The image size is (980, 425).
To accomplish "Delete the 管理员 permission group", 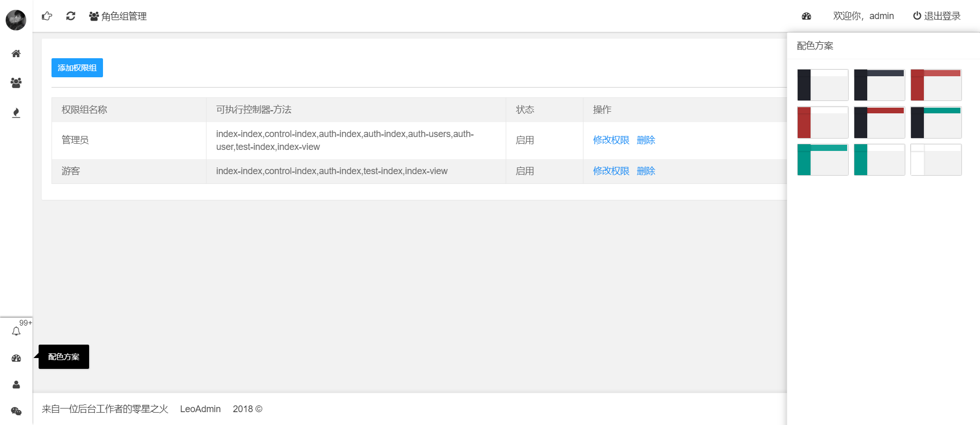I will click(646, 140).
